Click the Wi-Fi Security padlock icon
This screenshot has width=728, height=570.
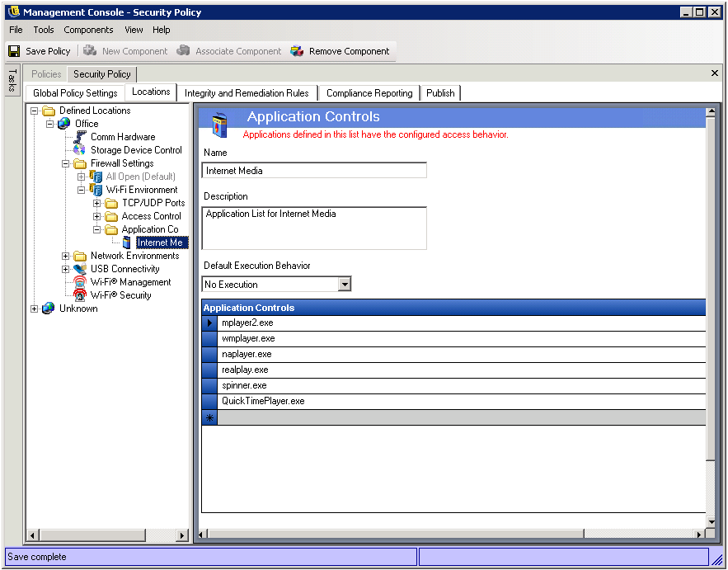pos(80,295)
